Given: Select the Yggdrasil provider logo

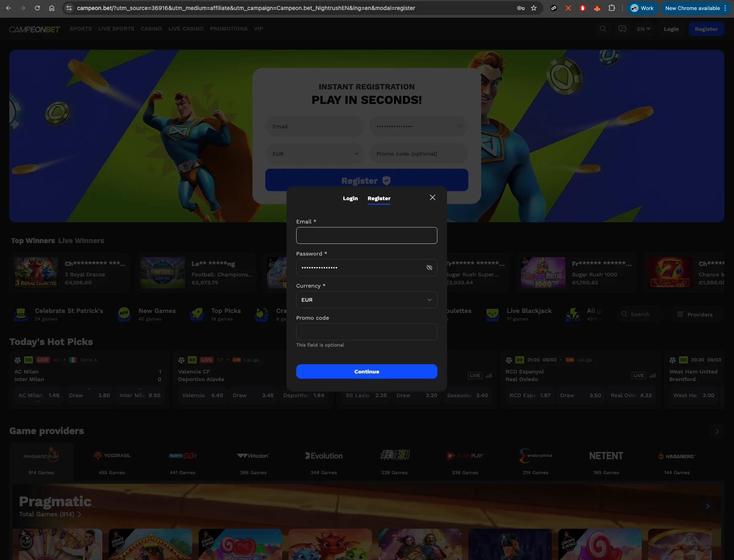Looking at the screenshot, I should pos(112,456).
